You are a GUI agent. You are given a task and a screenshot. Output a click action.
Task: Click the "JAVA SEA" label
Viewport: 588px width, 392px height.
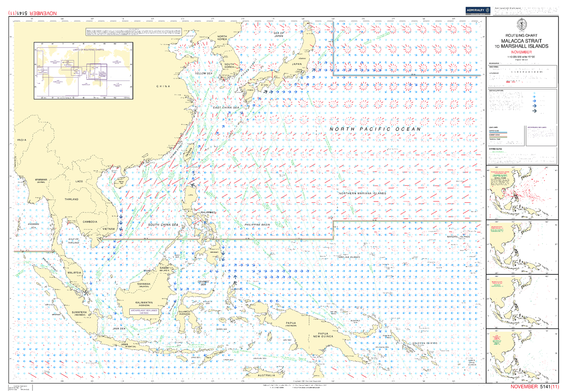point(119,328)
